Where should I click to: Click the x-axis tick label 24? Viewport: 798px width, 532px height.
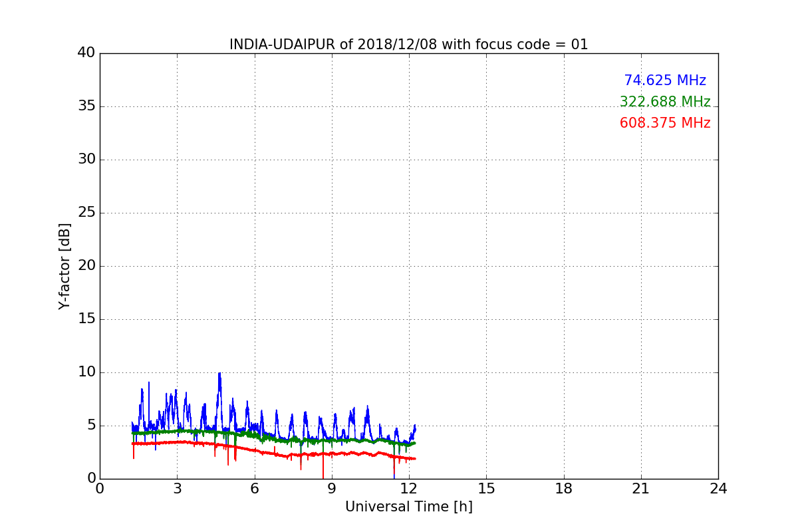[718, 488]
